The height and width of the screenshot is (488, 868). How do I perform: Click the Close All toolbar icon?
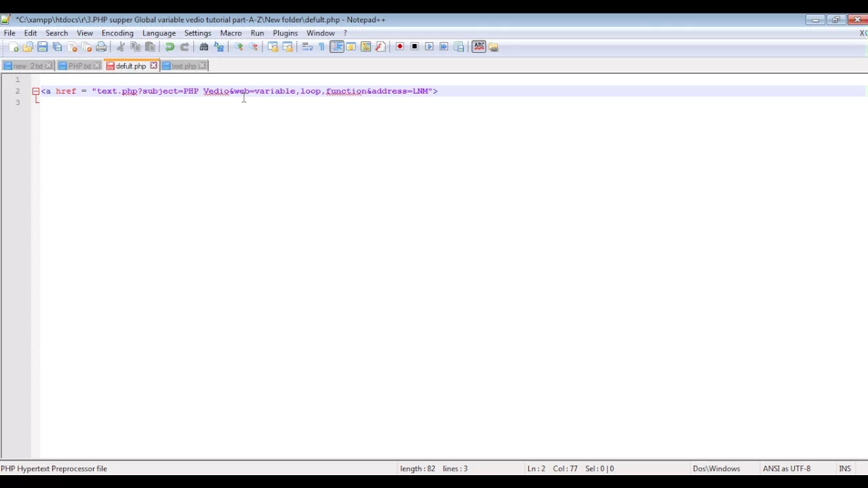tap(87, 47)
